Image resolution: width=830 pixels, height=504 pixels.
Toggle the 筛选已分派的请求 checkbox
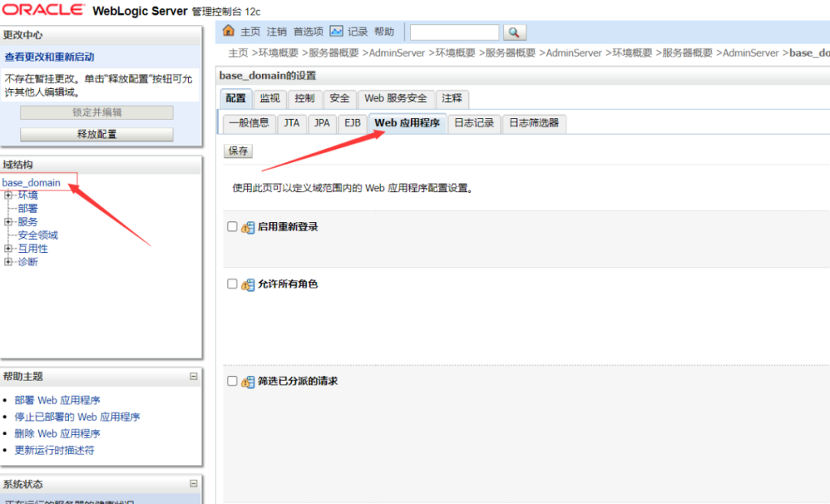(x=233, y=381)
